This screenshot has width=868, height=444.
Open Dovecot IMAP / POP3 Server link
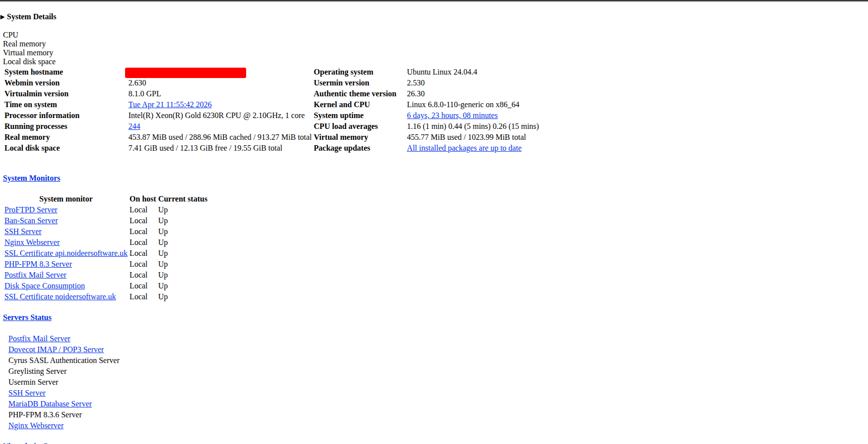tap(56, 350)
